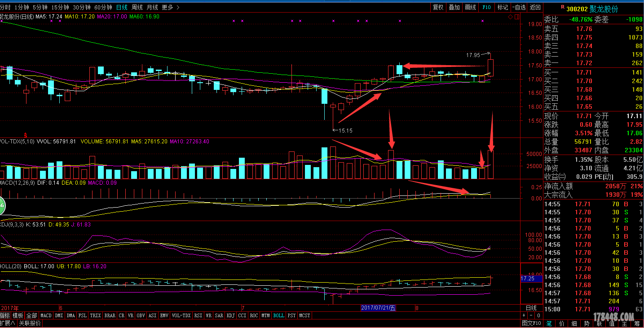The width and height of the screenshot is (644, 328).
Task: Select the 模板 template tab
Action: [x=18, y=315]
